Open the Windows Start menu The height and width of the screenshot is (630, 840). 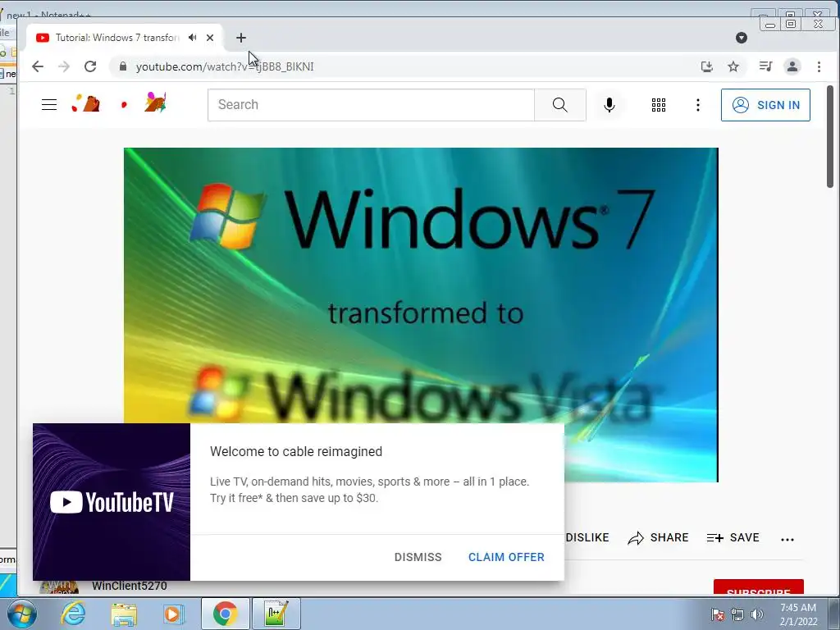(21, 614)
